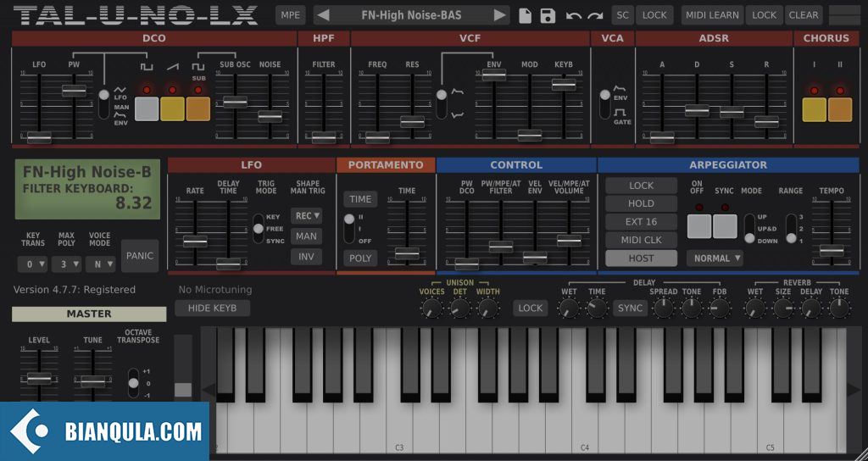Toggle the DCO pulse wave button
The height and width of the screenshot is (461, 868).
click(x=147, y=109)
